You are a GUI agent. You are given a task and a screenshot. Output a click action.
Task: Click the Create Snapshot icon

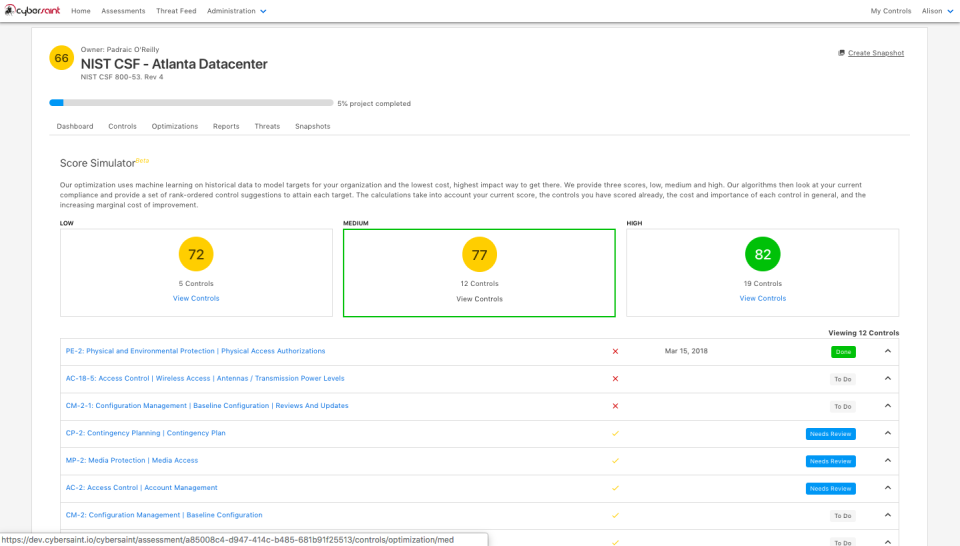click(x=841, y=53)
